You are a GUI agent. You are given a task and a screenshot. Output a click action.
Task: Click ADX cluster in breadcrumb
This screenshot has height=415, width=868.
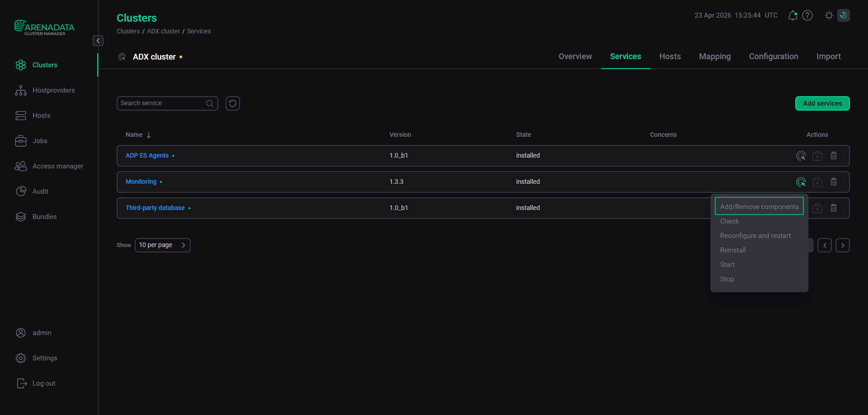163,31
